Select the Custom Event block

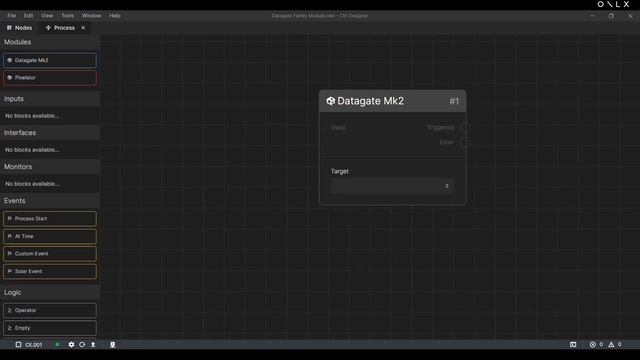(x=50, y=253)
